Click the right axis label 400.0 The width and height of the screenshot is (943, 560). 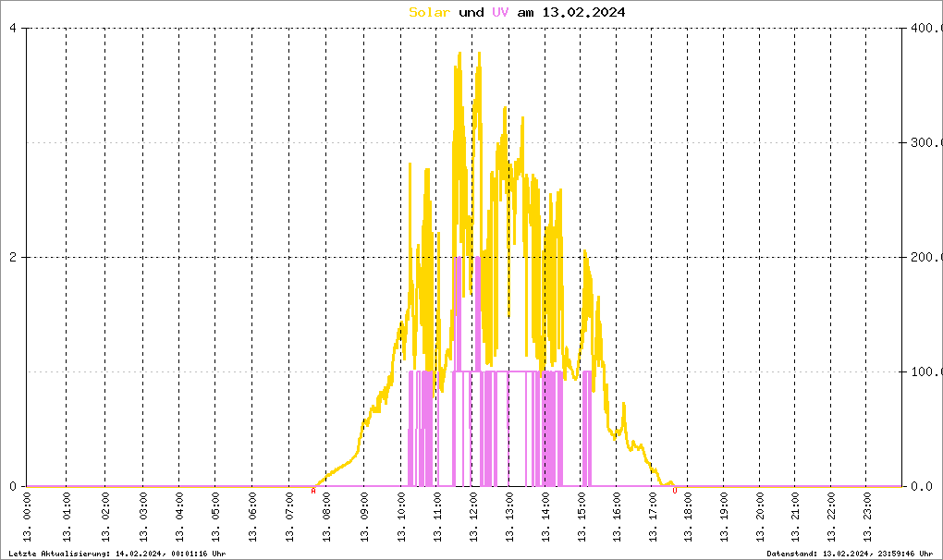(923, 28)
